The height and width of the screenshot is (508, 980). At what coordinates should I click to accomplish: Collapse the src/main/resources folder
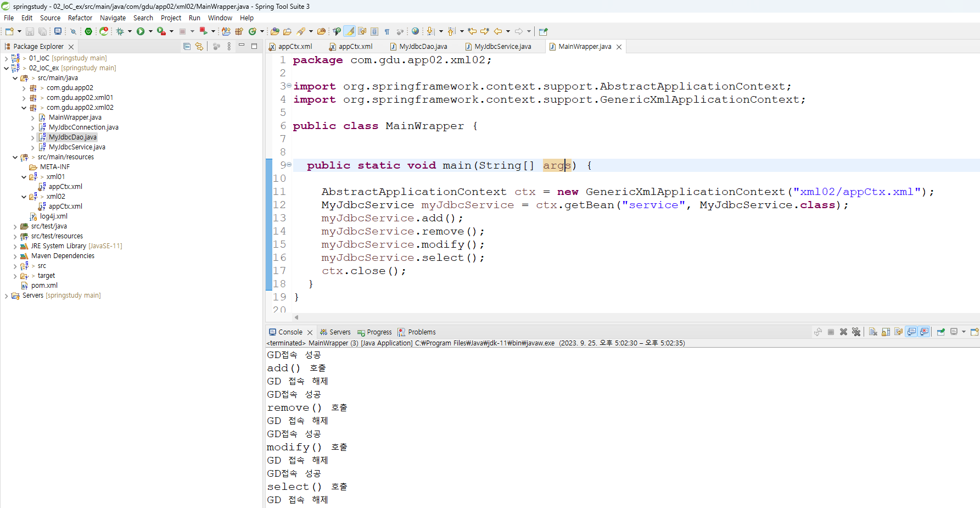15,157
